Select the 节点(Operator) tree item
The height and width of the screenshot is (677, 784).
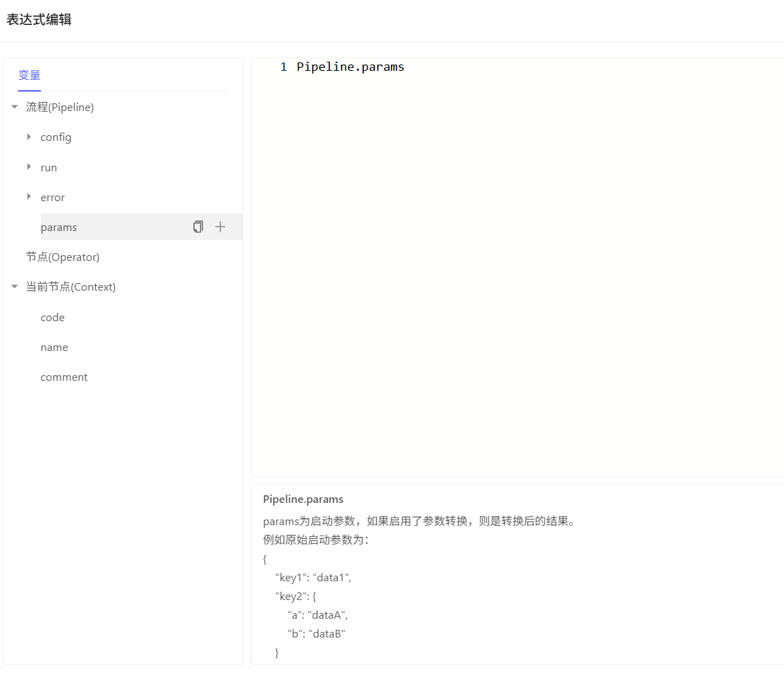click(63, 257)
